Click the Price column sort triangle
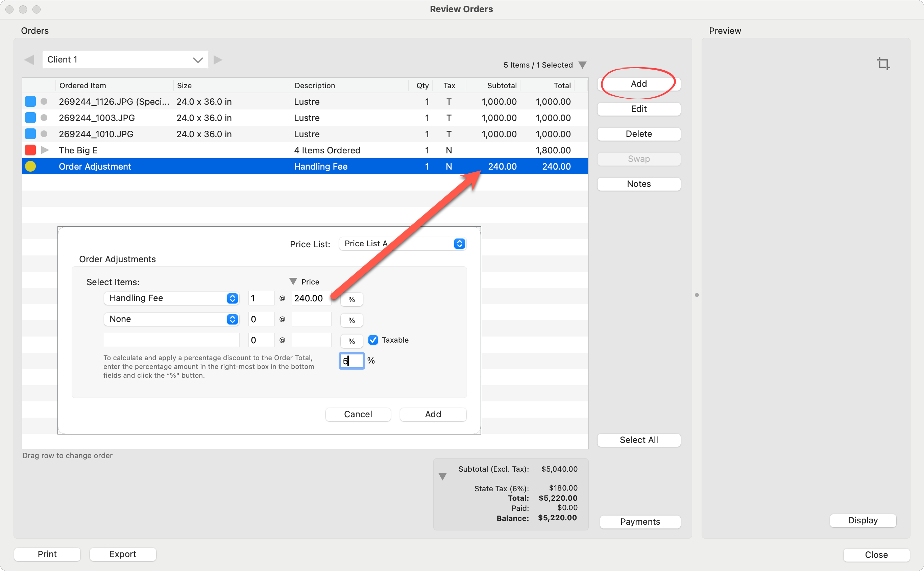This screenshot has height=571, width=924. coord(293,281)
